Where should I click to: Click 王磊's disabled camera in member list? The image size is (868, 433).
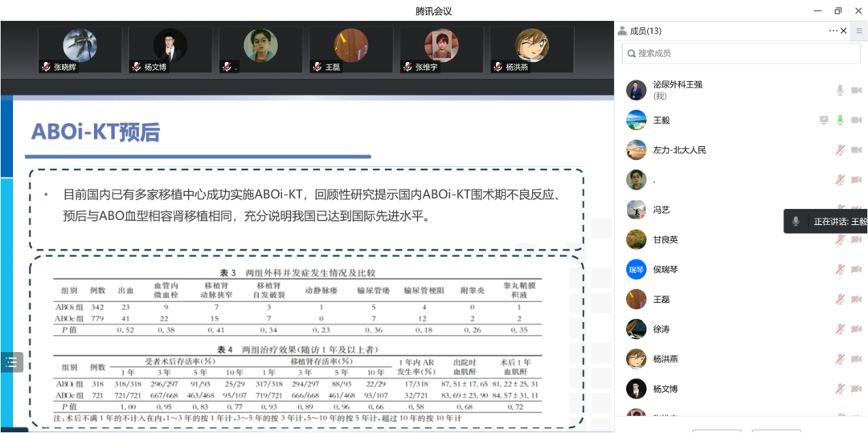coord(857,299)
